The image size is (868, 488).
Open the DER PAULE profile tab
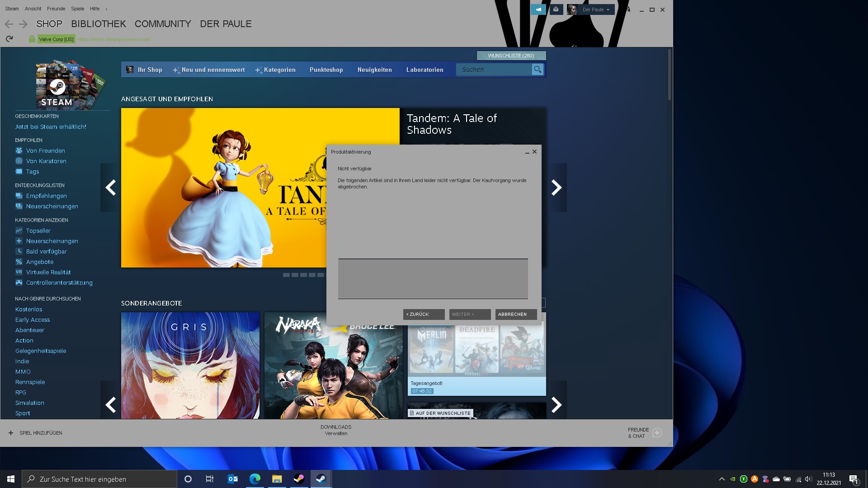[x=226, y=24]
